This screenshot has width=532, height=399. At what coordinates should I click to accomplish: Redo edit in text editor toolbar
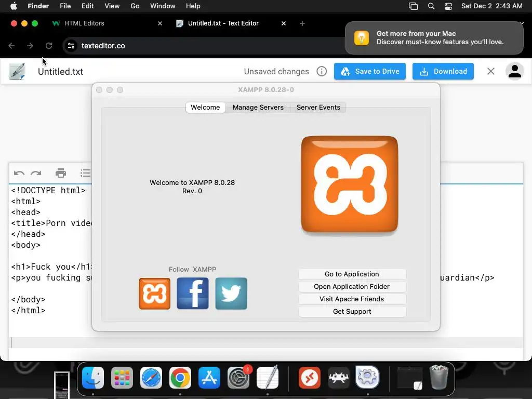click(x=36, y=173)
